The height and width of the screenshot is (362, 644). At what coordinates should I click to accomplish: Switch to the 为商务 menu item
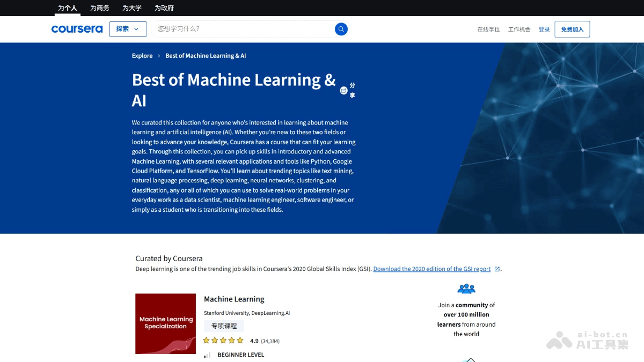(x=99, y=8)
